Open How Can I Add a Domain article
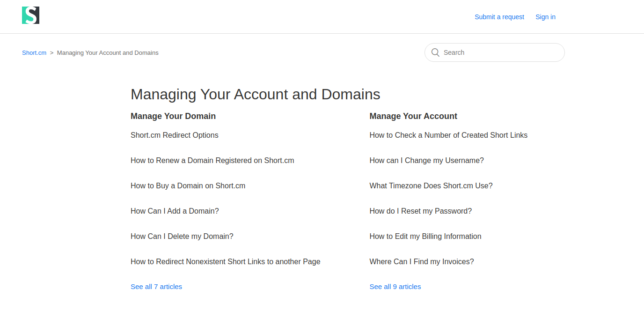The image size is (644, 334). tap(175, 211)
